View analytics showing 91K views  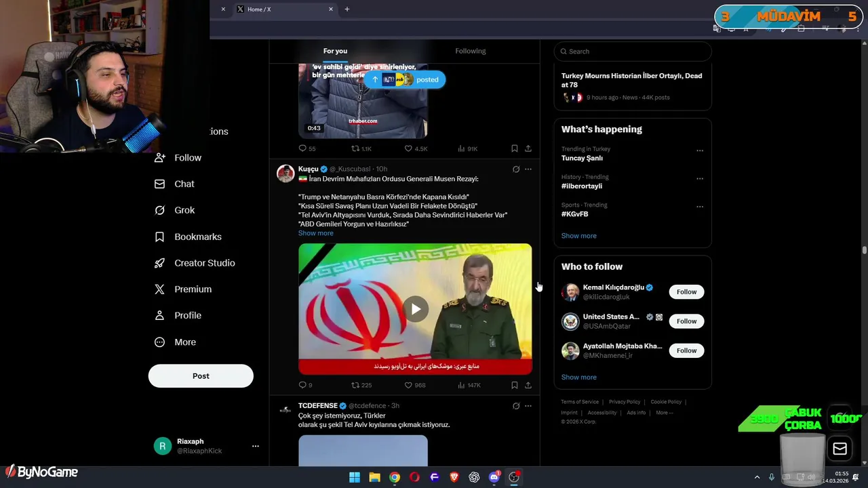click(x=467, y=148)
